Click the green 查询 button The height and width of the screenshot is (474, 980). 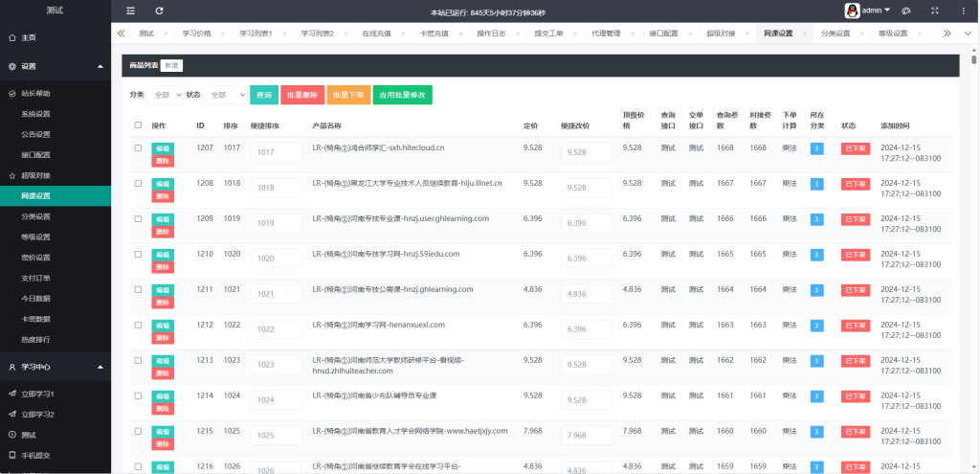tap(263, 95)
